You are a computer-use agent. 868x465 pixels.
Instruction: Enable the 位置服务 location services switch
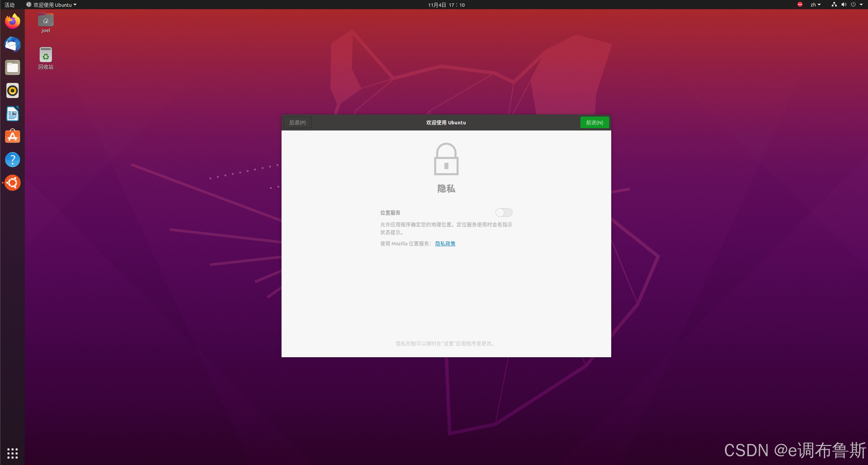(x=504, y=213)
